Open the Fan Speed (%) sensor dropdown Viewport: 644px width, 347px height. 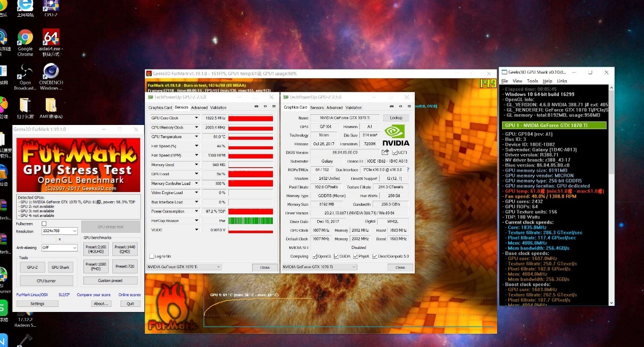click(x=197, y=146)
